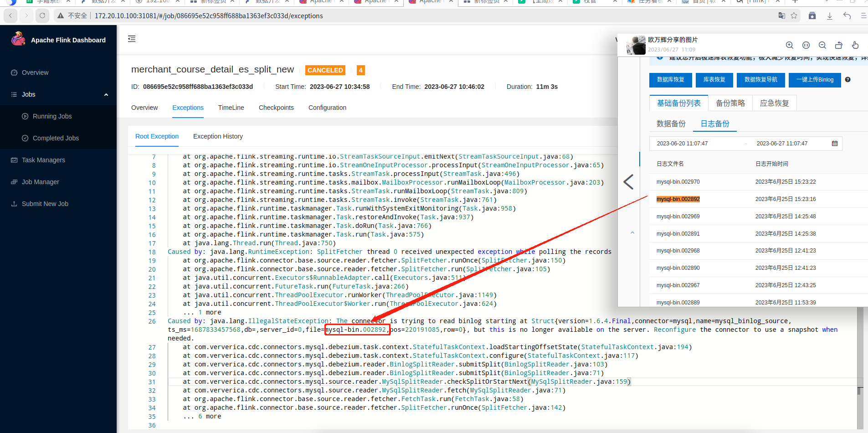This screenshot has height=433, width=868.
Task: Click the Overview icon in the sidebar
Action: tap(14, 72)
